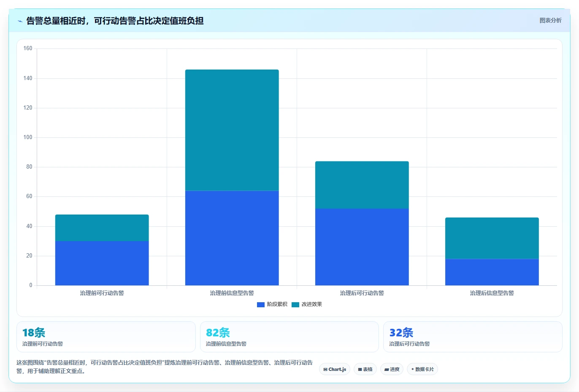Select the 表格 tag chip

click(x=365, y=369)
